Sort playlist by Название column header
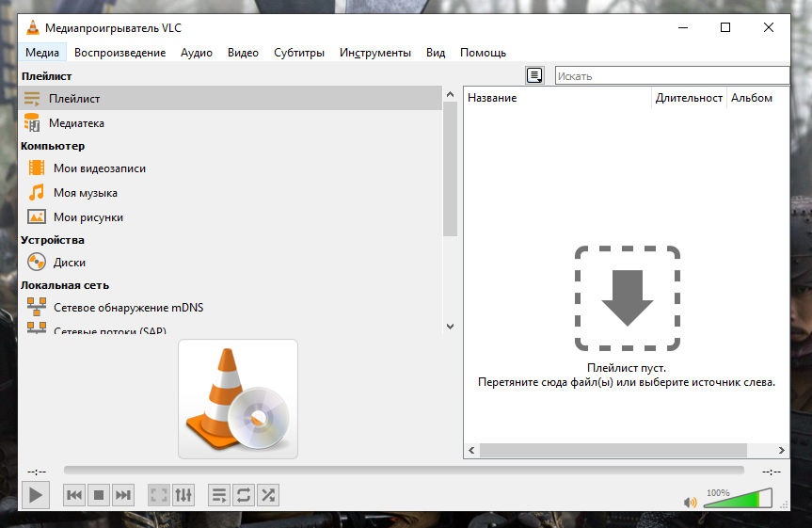 tap(557, 98)
